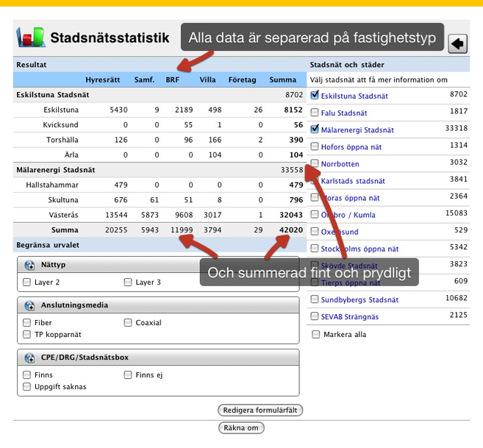The width and height of the screenshot is (483, 448).
Task: Click the BRF column header
Action: point(172,79)
